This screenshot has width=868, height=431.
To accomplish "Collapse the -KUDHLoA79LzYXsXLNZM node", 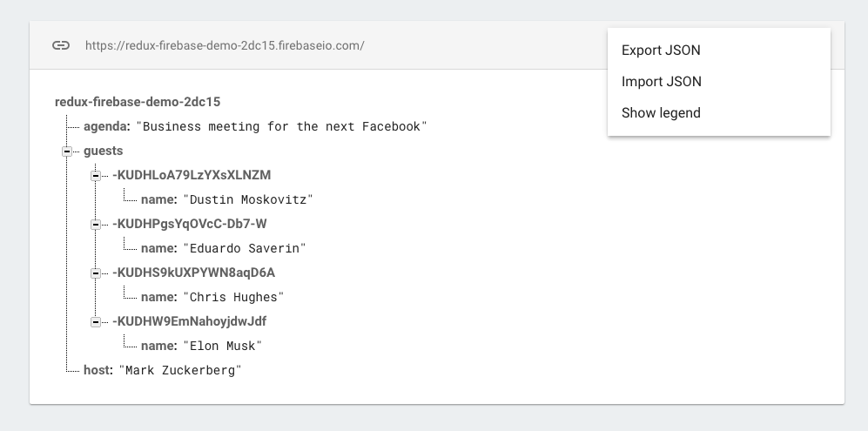I will 96,176.
